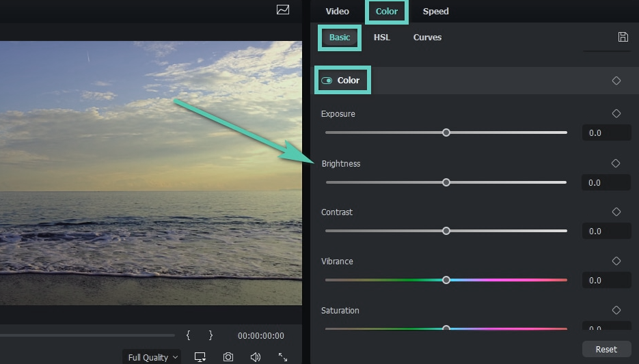Click the preview timecode 00:00:00:00
639x364 pixels.
(261, 336)
